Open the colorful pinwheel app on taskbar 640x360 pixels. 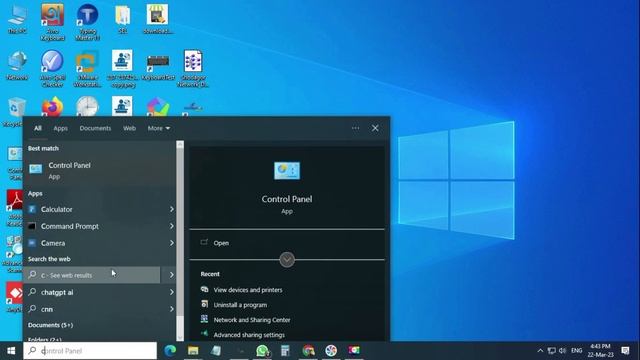pyautogui.click(x=331, y=351)
